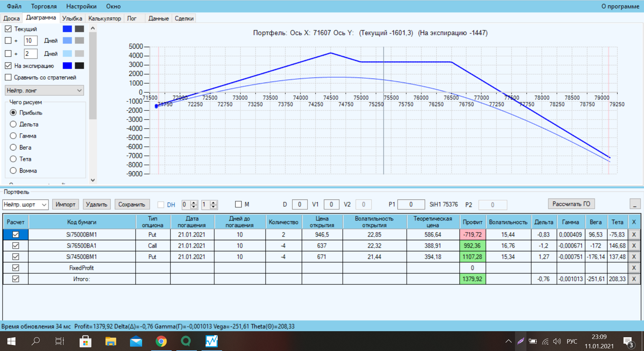Select the Тета radio button
The image size is (644, 351).
pyautogui.click(x=13, y=159)
